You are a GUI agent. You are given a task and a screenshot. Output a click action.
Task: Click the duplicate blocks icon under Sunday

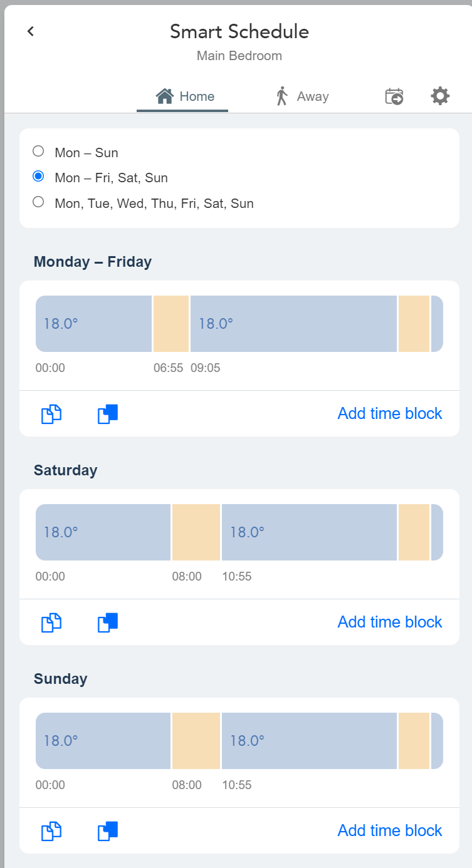pos(108,831)
